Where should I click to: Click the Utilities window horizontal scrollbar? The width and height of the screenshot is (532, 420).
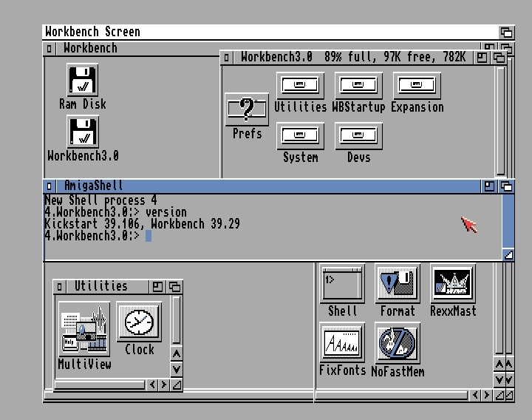click(100, 385)
